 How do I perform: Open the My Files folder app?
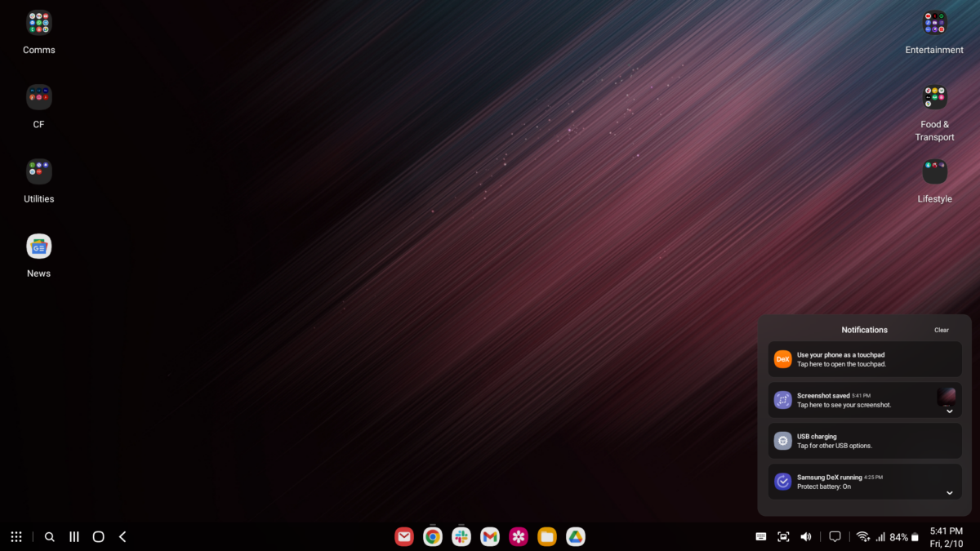(x=547, y=536)
